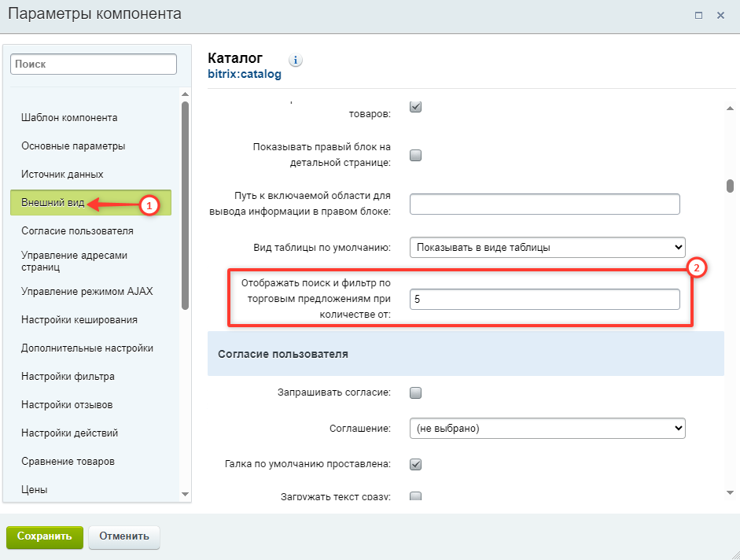740x560 pixels.
Task: Select 'Дополнительные настройки' section
Action: click(x=87, y=348)
